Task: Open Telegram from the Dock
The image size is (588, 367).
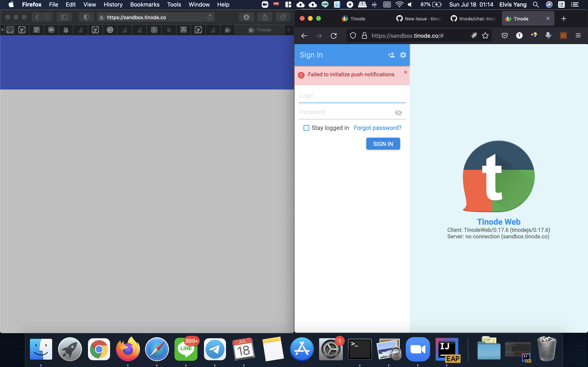Action: (215, 349)
